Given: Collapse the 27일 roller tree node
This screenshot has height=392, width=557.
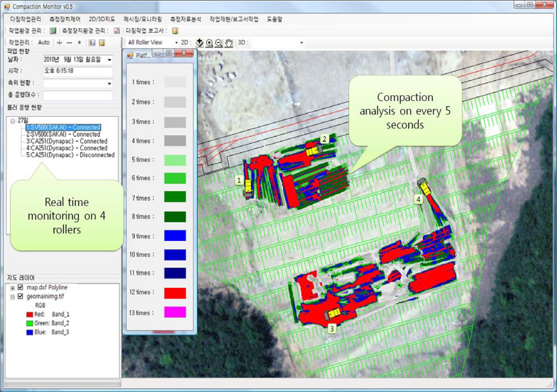Looking at the screenshot, I should tap(13, 121).
